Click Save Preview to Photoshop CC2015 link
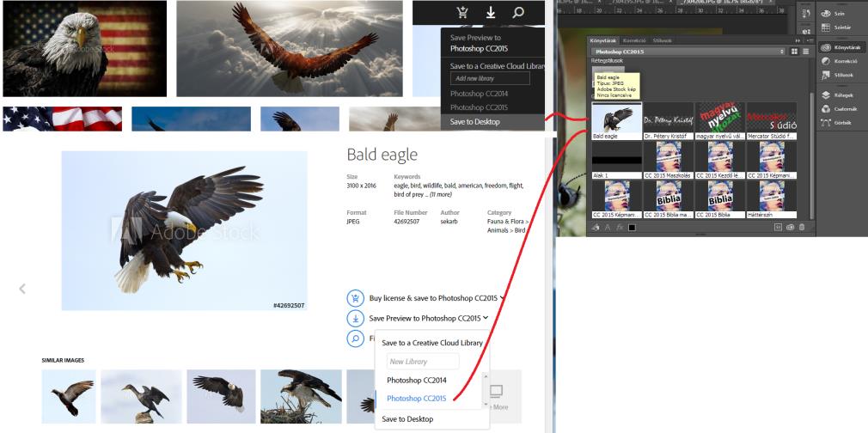The image size is (868, 433). (425, 319)
